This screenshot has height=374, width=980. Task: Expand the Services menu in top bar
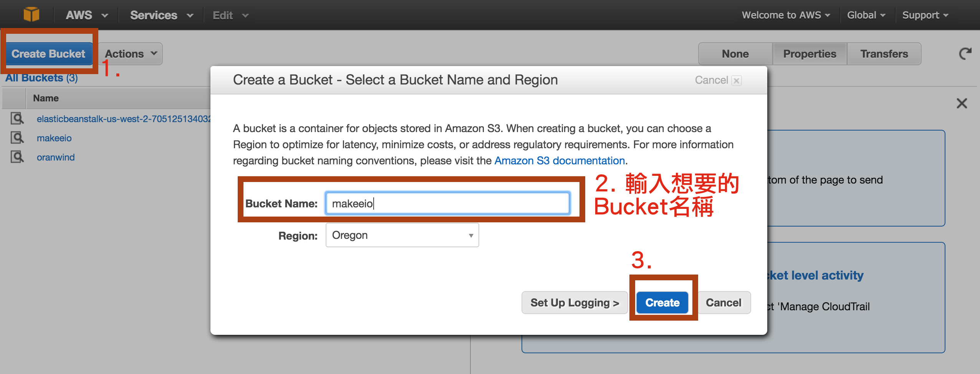coord(161,15)
